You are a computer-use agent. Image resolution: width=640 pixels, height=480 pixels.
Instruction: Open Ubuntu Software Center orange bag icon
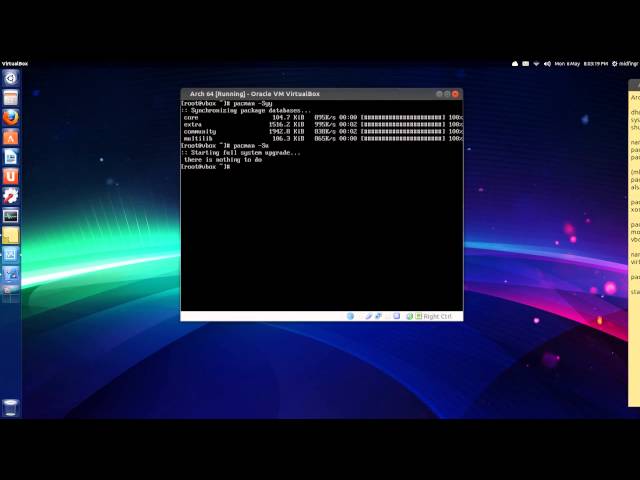click(x=11, y=137)
